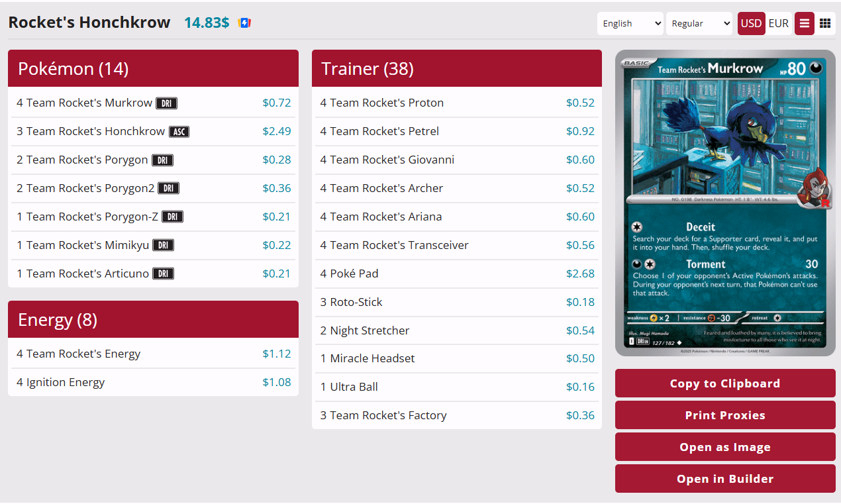Select 1 Team Rocket's Mimikyu row

pos(154,246)
